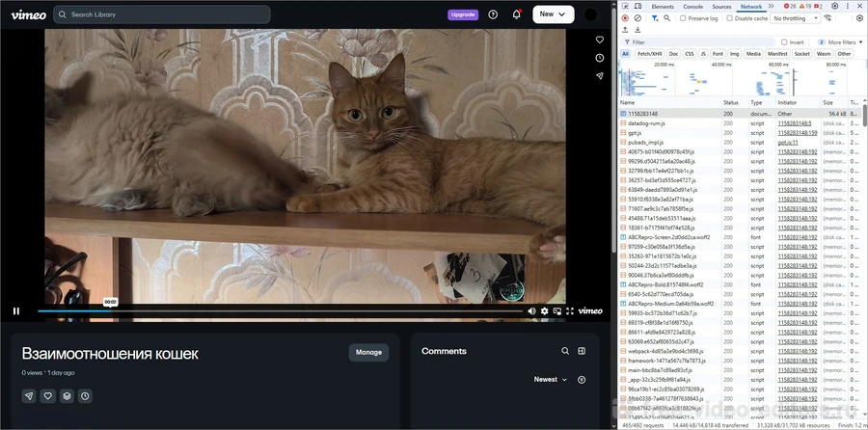Import a HAR file with the upload icon
The image size is (868, 430).
coord(625,30)
